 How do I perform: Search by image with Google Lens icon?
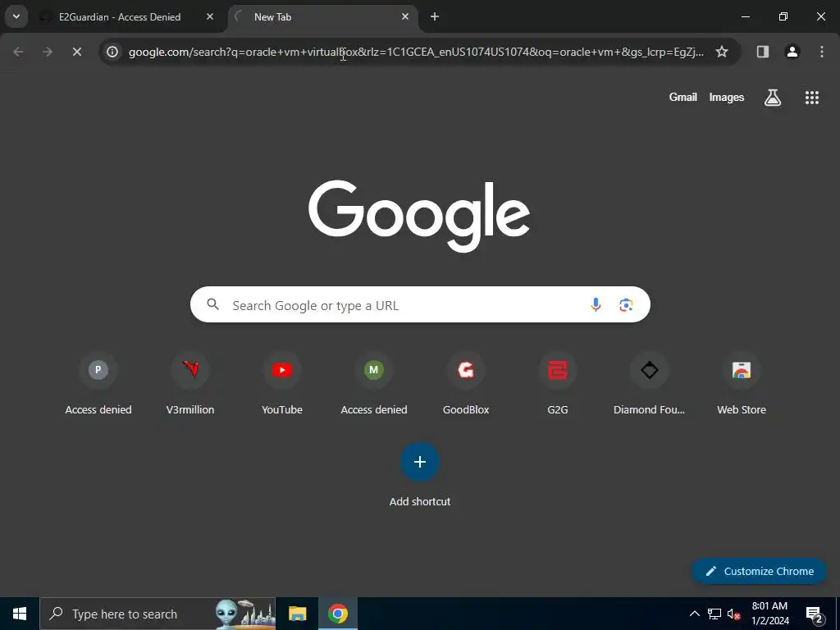click(626, 305)
